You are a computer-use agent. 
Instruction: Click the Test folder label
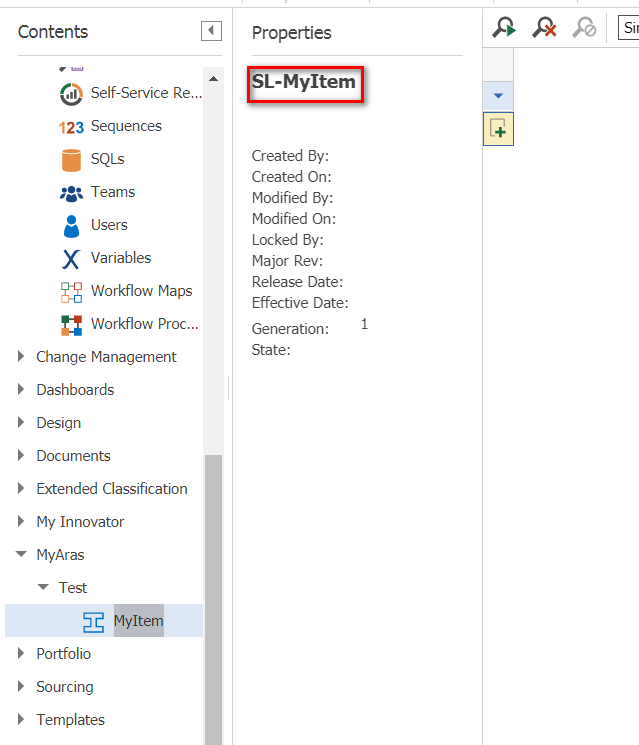[73, 588]
